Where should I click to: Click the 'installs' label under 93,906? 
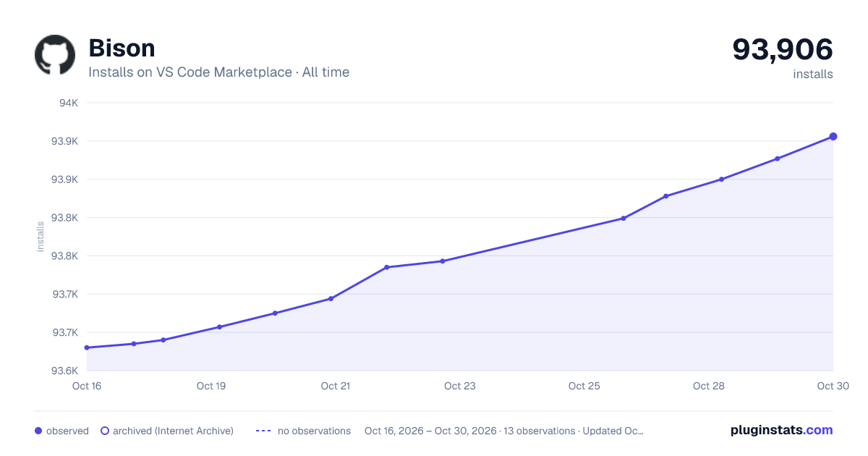(813, 74)
